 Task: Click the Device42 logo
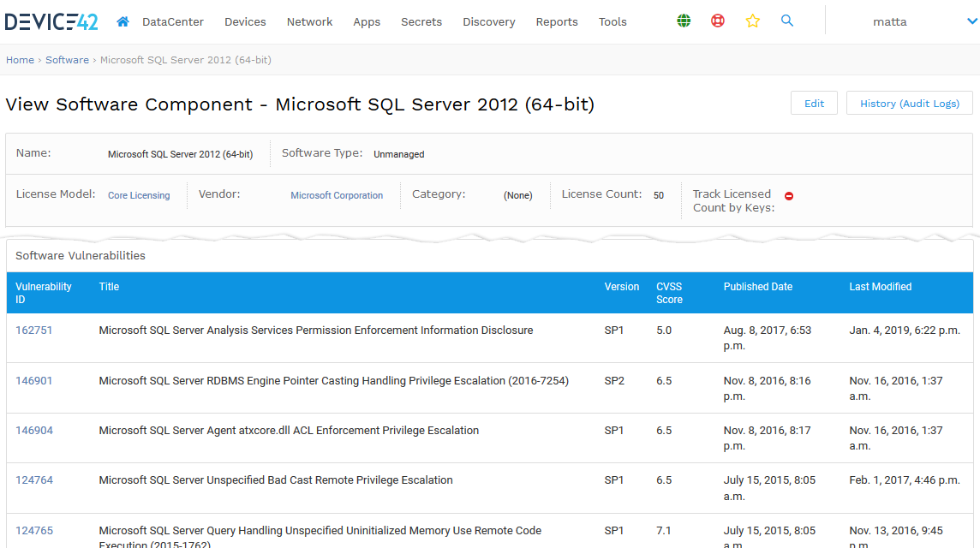(51, 22)
